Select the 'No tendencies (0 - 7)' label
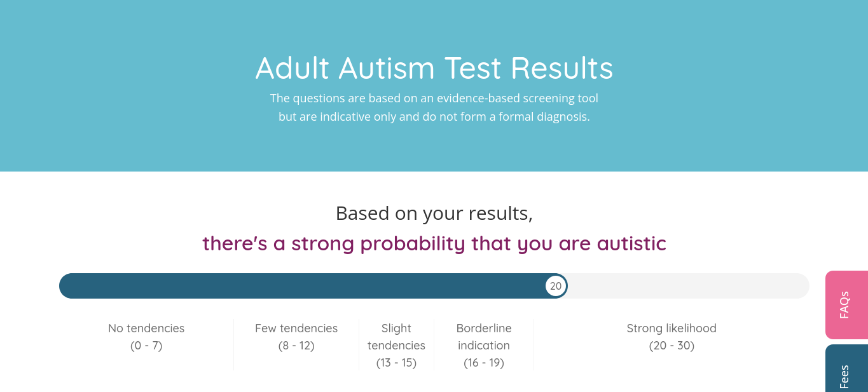Viewport: 868px width, 392px height. (x=146, y=337)
